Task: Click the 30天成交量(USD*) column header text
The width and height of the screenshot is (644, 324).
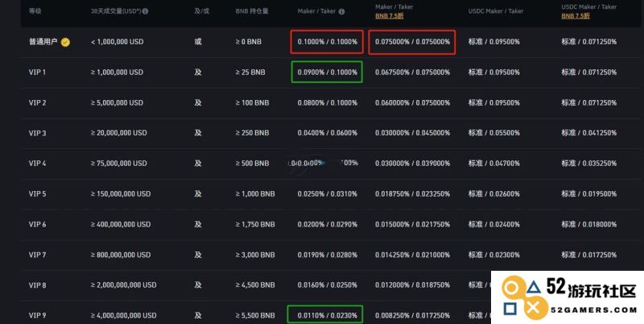Action: pos(116,11)
